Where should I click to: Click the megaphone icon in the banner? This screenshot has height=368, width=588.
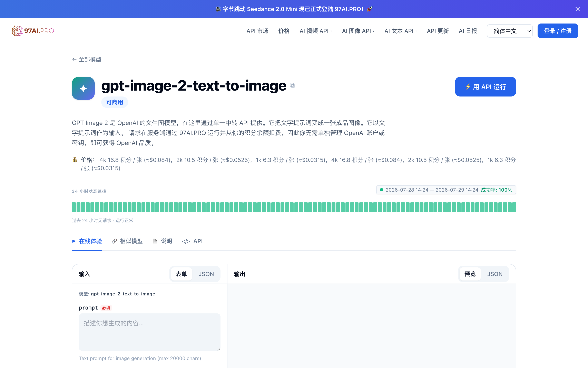pyautogui.click(x=218, y=9)
